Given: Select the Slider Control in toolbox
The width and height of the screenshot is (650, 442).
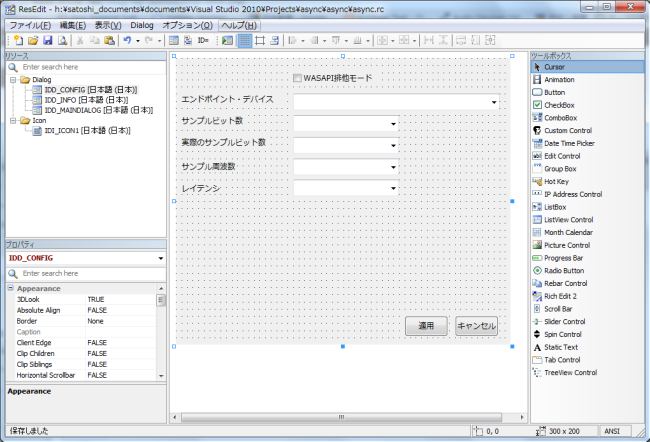Looking at the screenshot, I should pyautogui.click(x=565, y=321).
